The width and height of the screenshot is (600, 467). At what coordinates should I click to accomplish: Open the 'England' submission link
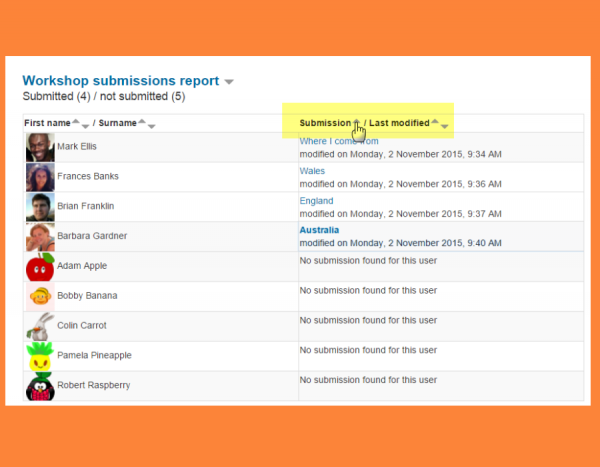[316, 201]
